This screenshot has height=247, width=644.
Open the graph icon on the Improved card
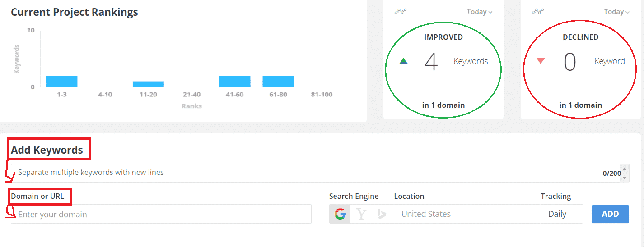click(x=401, y=12)
